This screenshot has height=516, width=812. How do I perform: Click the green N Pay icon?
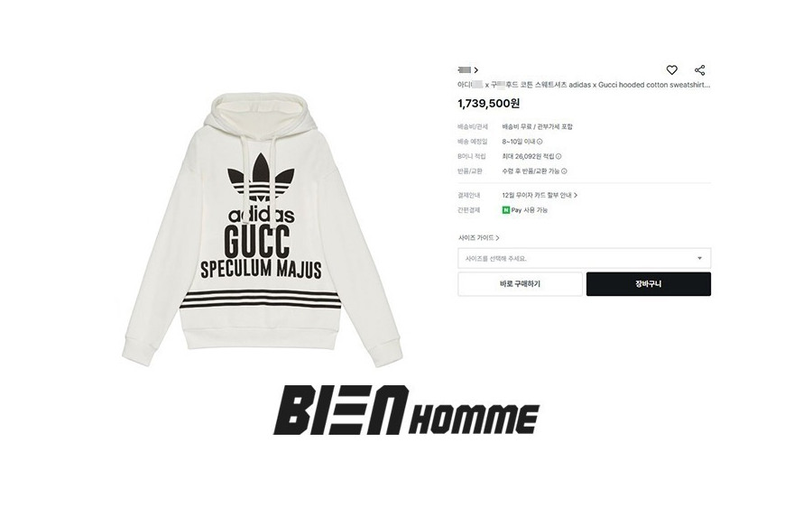coord(506,210)
